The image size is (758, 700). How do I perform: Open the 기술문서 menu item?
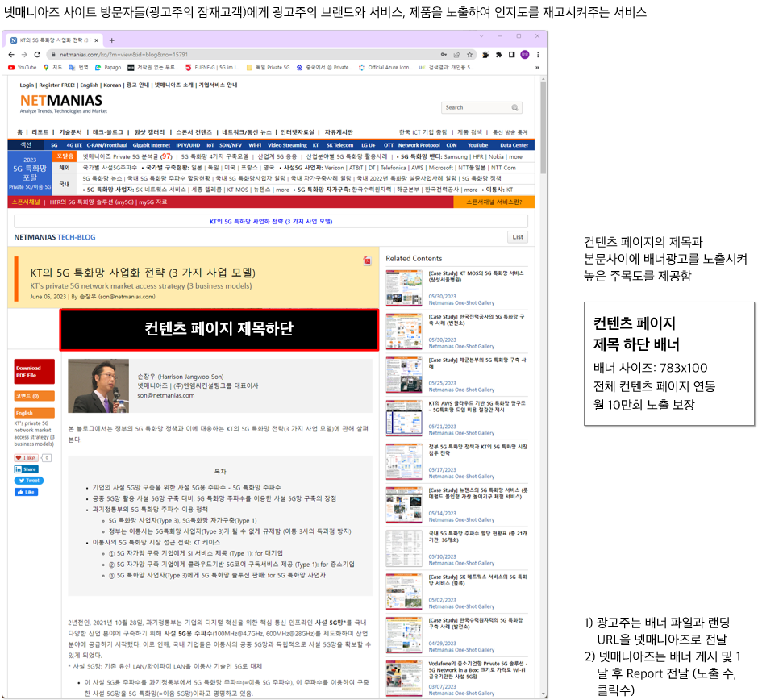tap(71, 132)
